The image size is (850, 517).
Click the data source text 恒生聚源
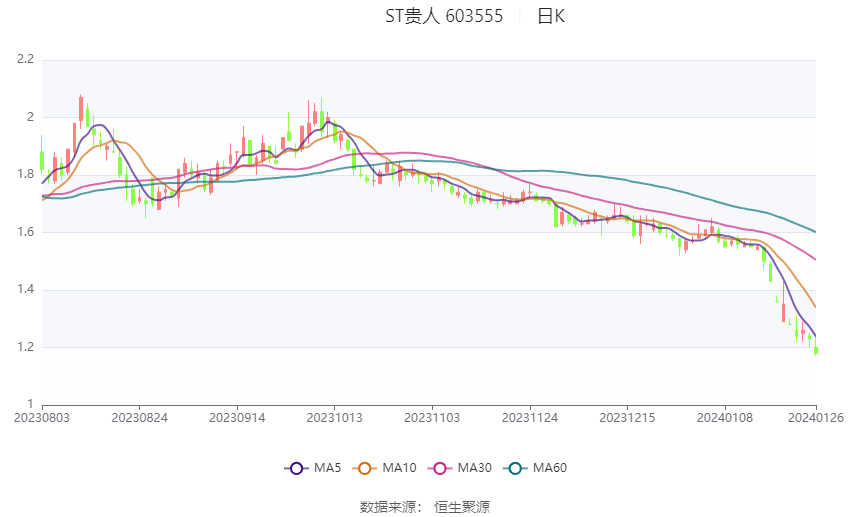tap(462, 507)
